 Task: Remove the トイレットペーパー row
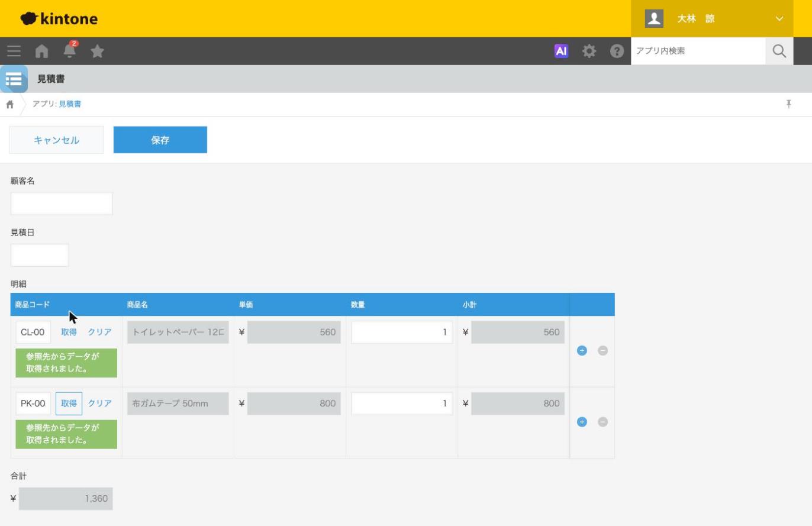603,350
